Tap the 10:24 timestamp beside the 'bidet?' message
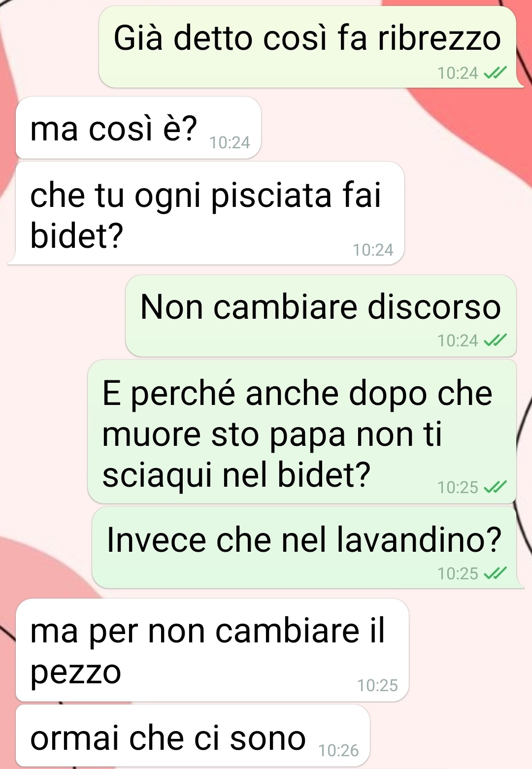 point(373,250)
